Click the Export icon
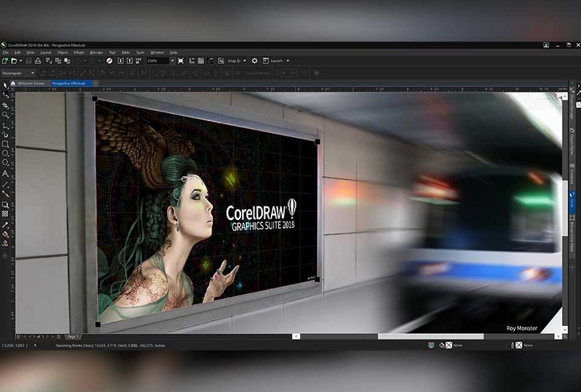581x392 pixels. click(130, 61)
